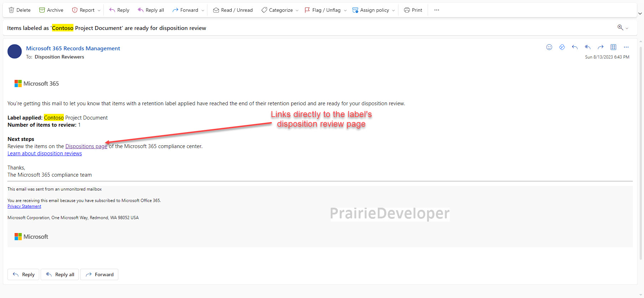644x298 pixels.
Task: Open Microsoft 365 Records Management sender name
Action: coord(73,48)
